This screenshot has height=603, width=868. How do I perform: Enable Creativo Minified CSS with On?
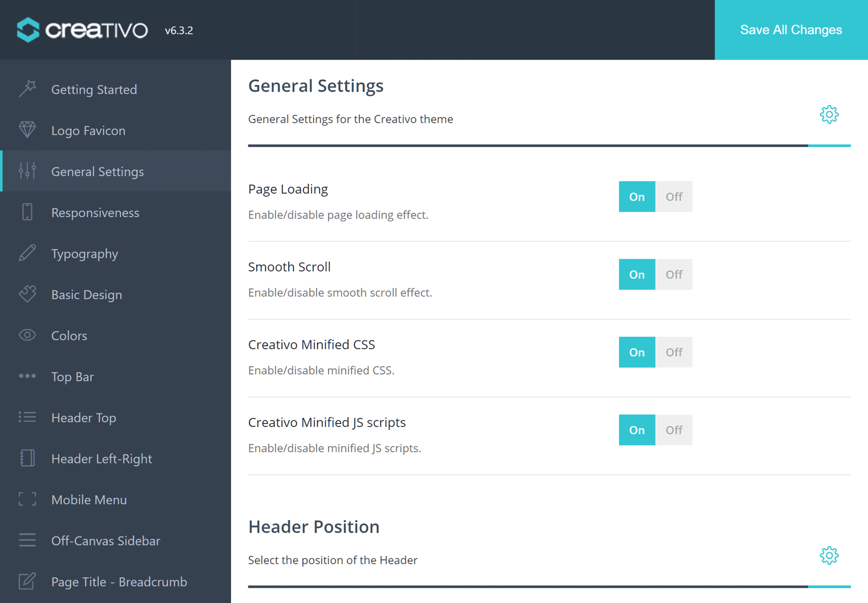[x=637, y=352]
